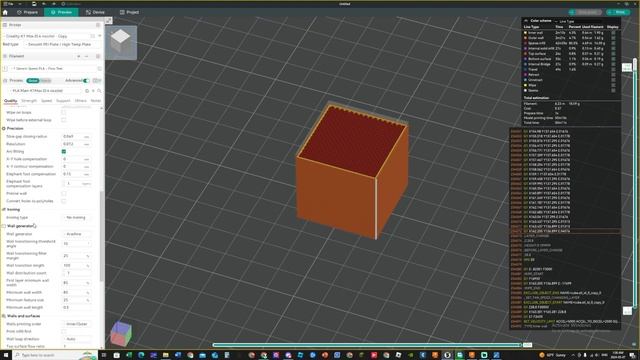Image resolution: width=640 pixels, height=360 pixels.
Task: Open the Generic Speed PLA filament dropdown
Action: click(53, 69)
